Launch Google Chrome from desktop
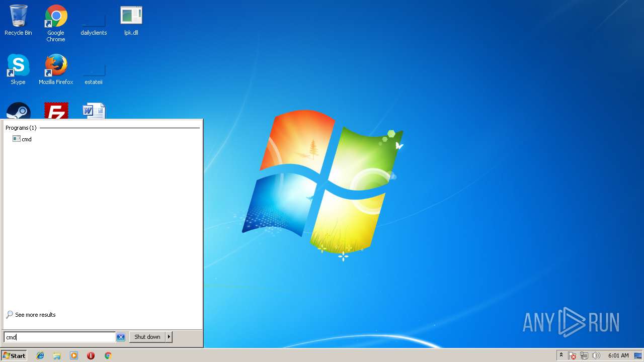The width and height of the screenshot is (644, 362). 56,23
